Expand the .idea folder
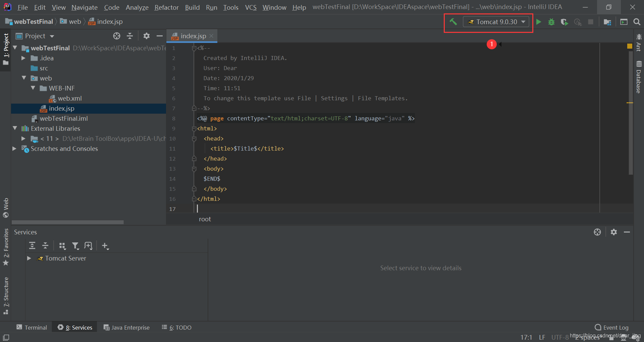644x342 pixels. pos(23,58)
